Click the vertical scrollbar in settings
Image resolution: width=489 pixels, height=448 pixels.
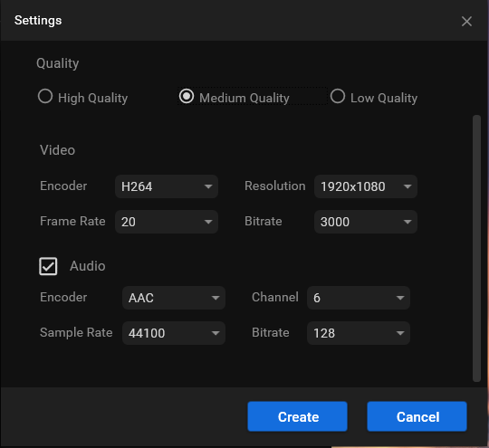point(476,249)
